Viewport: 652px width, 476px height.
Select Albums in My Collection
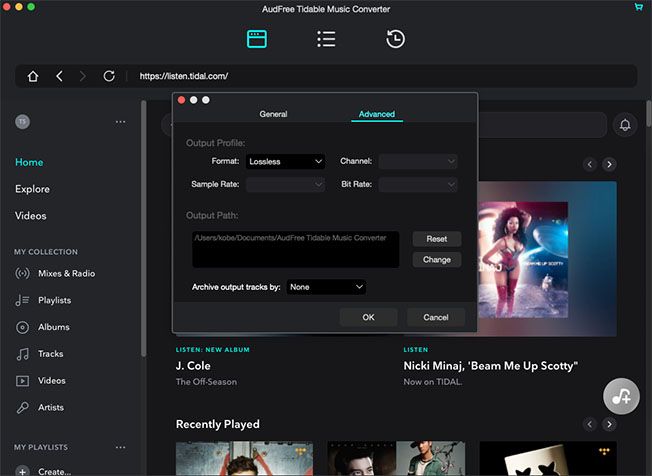pos(54,327)
